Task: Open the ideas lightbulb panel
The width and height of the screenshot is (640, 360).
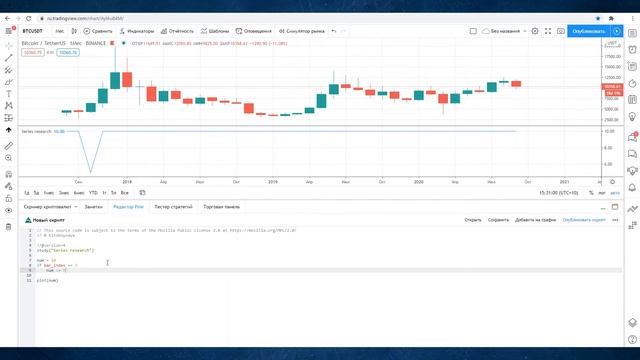Action: (632, 117)
